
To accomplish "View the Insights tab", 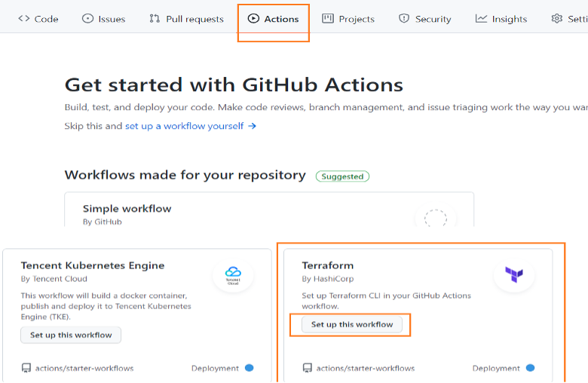I will (x=501, y=19).
